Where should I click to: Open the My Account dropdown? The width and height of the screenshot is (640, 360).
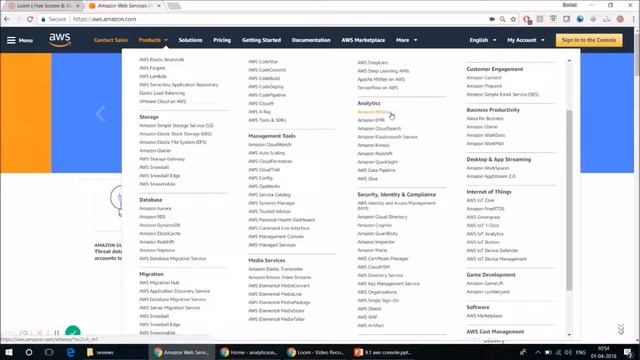[x=526, y=40]
